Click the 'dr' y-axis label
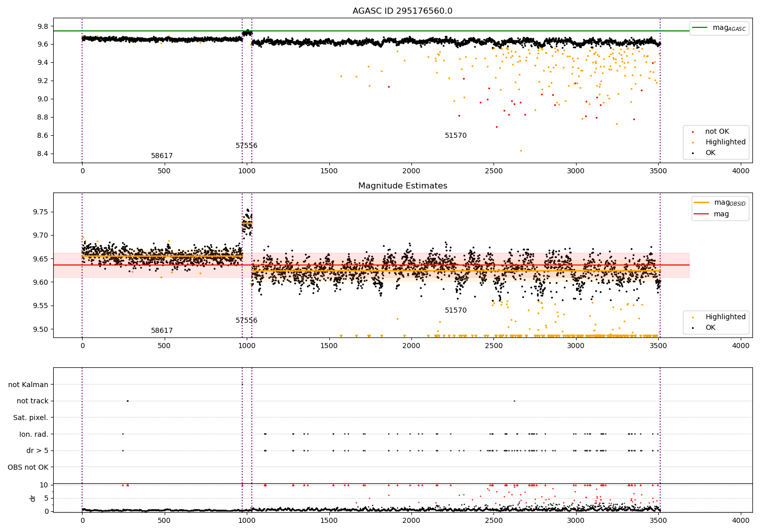This screenshot has width=760, height=532. click(33, 498)
